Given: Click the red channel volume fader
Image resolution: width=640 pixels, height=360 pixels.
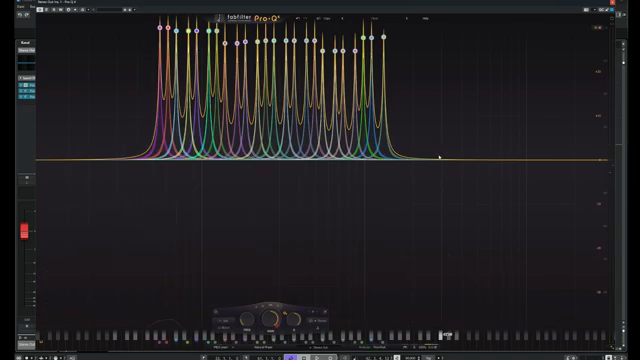Looking at the screenshot, I should (x=24, y=231).
